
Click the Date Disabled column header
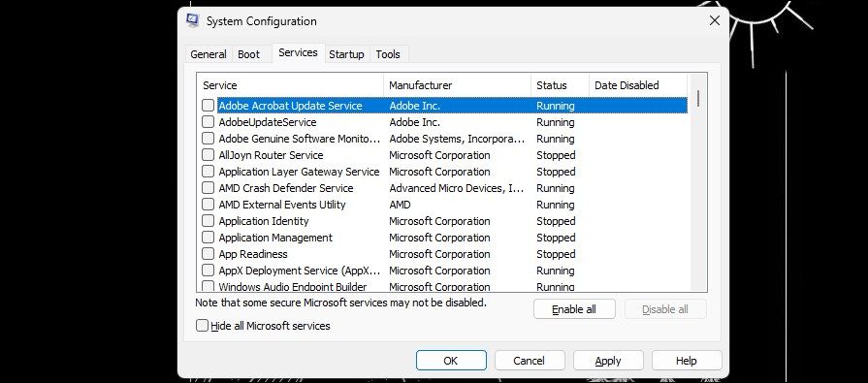(638, 85)
